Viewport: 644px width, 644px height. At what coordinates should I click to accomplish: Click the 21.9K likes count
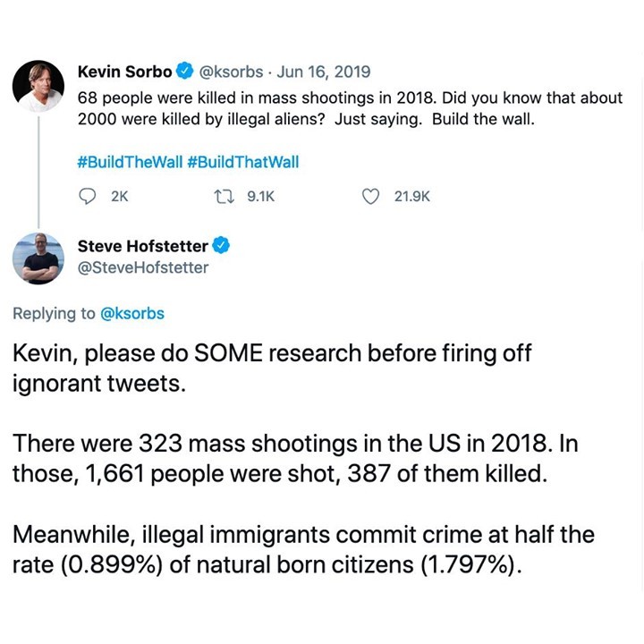(412, 196)
